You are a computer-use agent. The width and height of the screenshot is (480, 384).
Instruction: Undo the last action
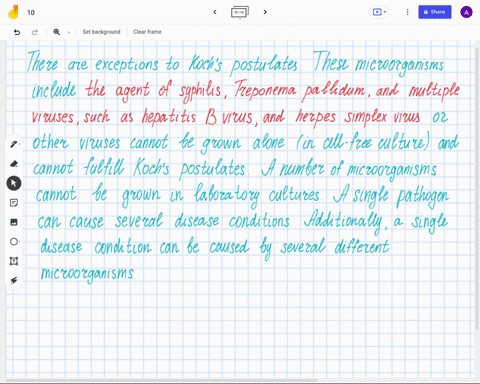coord(17,32)
